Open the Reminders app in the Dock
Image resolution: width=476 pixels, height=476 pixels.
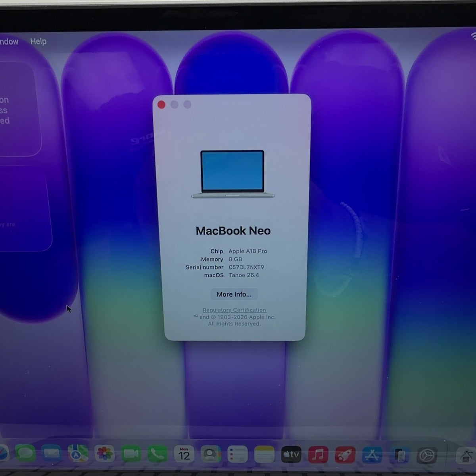238,454
